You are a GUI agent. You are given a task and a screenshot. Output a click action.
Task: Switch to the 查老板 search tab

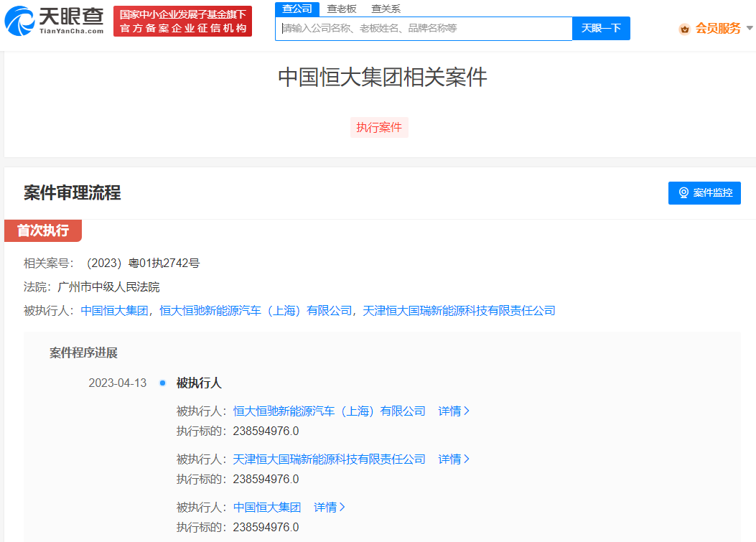pos(341,9)
